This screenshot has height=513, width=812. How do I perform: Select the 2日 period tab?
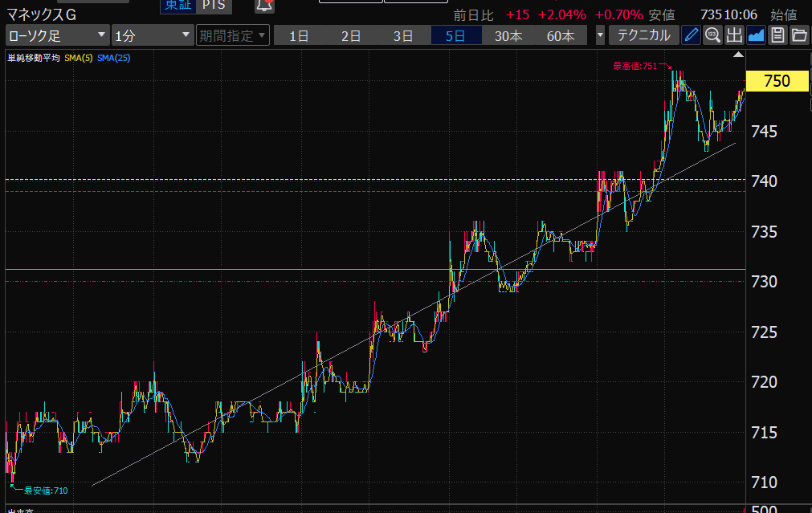tap(351, 35)
